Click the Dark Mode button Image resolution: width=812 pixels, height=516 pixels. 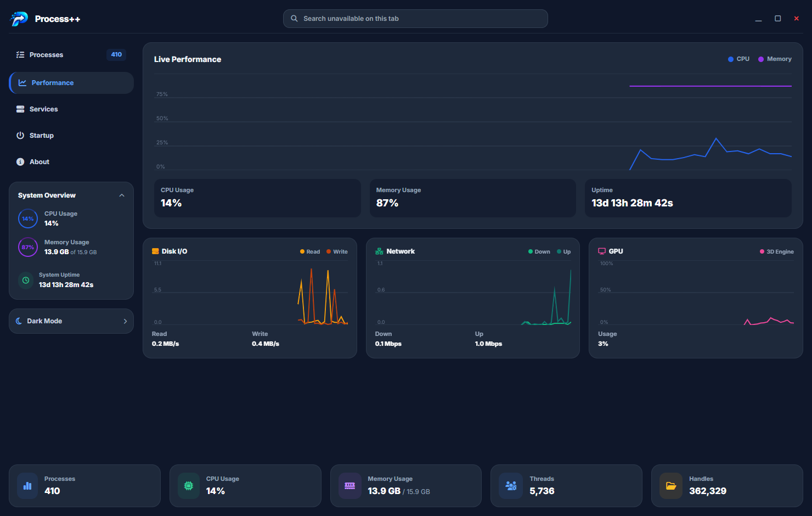71,321
